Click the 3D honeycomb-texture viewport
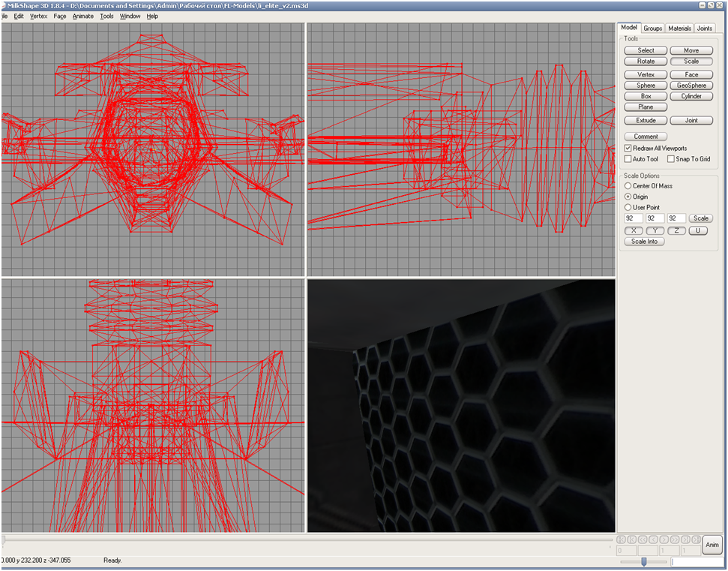Screen dimensions: 728x571 tap(461, 405)
